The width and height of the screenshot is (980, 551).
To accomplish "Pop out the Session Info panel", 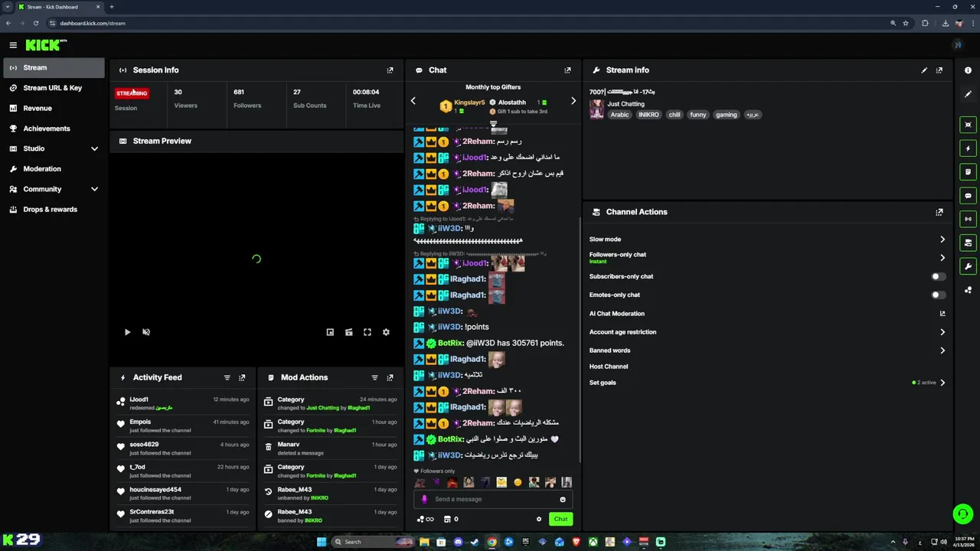I will click(390, 70).
